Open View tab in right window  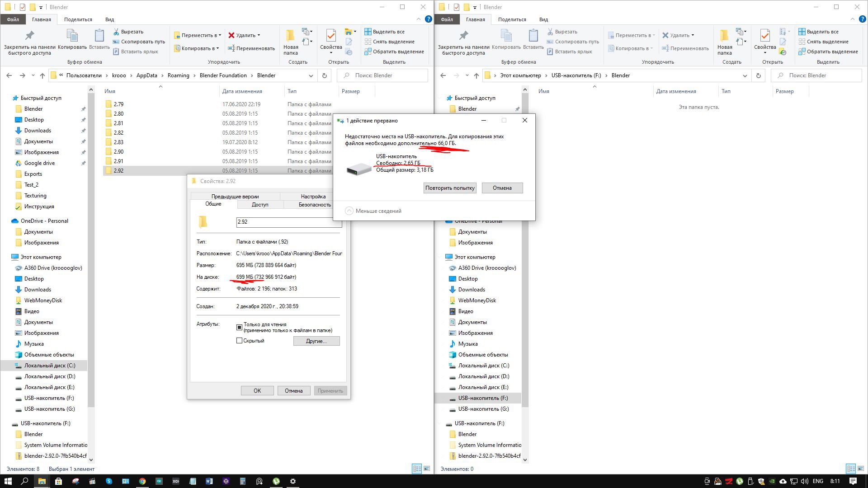coord(543,19)
